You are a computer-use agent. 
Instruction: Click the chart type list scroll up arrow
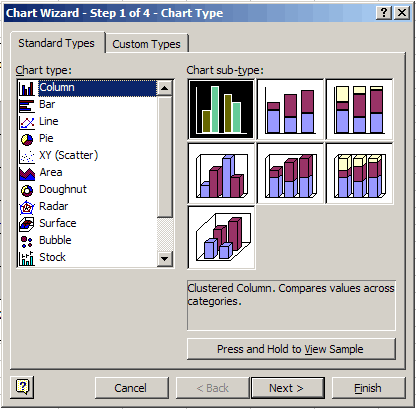165,88
